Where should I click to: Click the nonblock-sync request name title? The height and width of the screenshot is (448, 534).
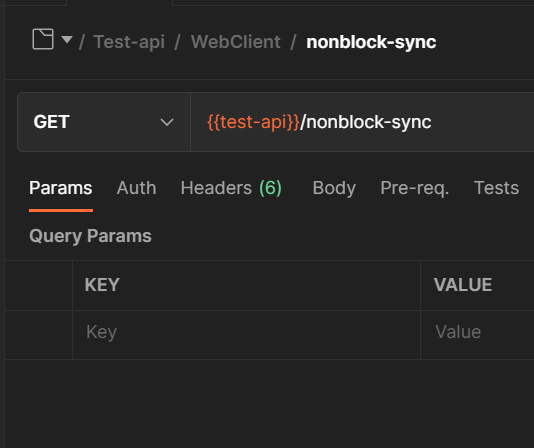coord(371,42)
